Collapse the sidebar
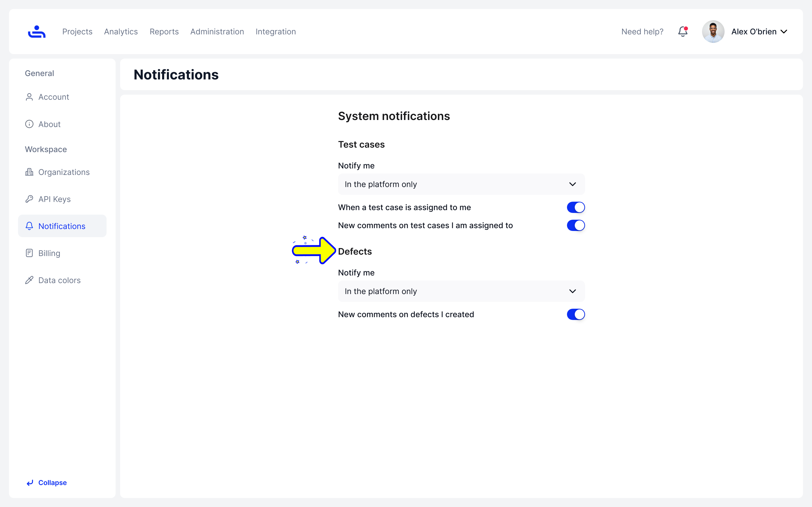 point(47,482)
